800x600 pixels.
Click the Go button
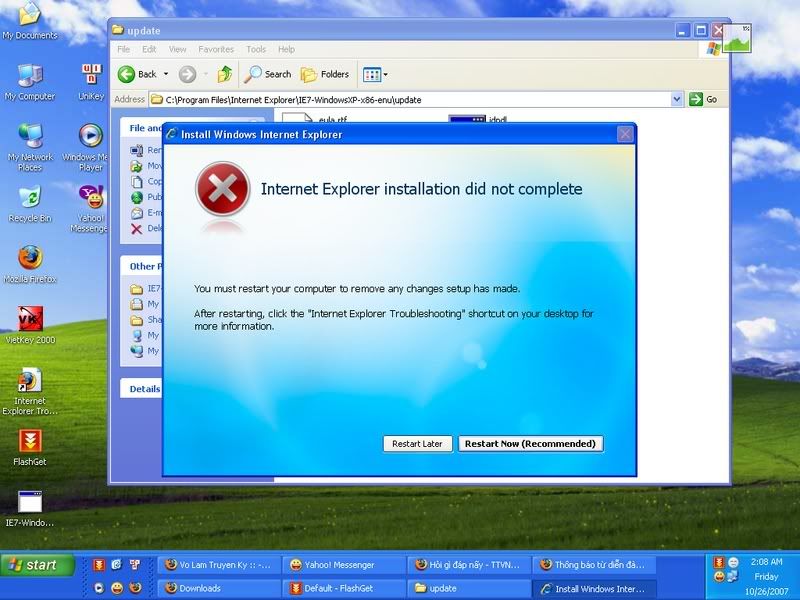[x=703, y=99]
